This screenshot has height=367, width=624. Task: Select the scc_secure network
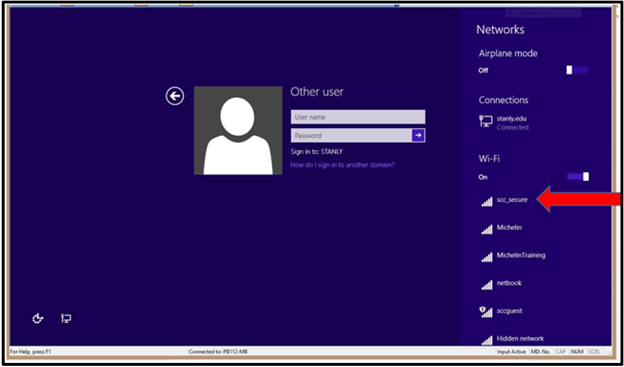(x=512, y=200)
